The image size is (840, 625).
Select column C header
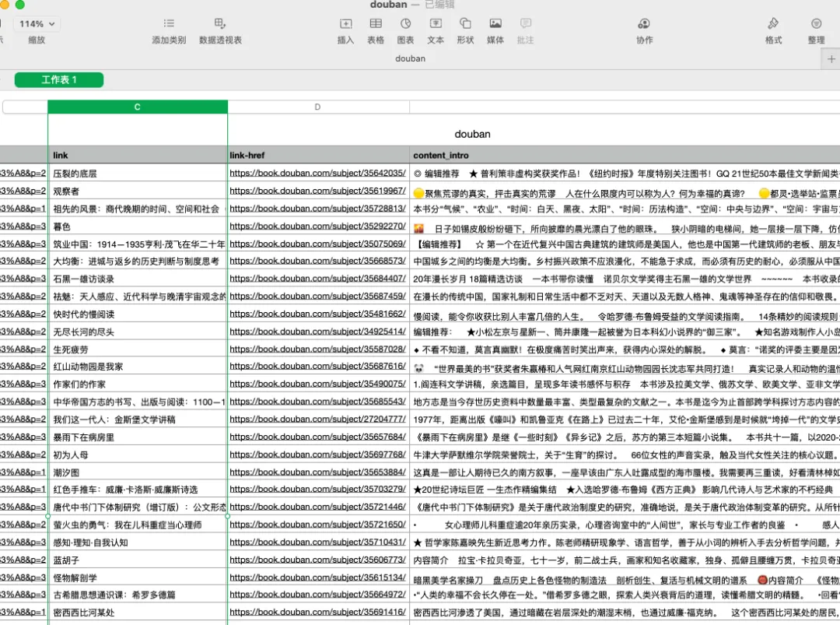[x=138, y=107]
